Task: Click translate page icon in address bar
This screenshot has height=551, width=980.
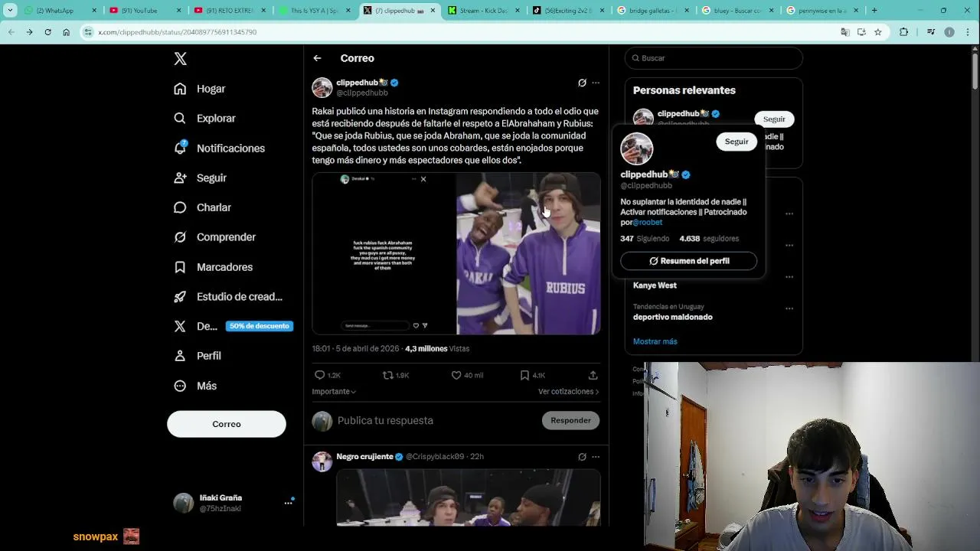Action: pos(844,32)
